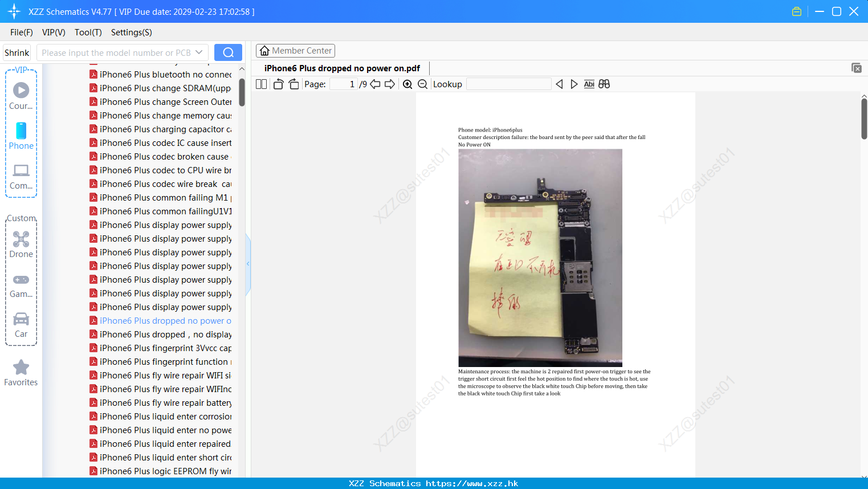Open 'iPhone6 Plus codec IC cause insert' file
Viewport: 868px width, 489px height.
(161, 143)
